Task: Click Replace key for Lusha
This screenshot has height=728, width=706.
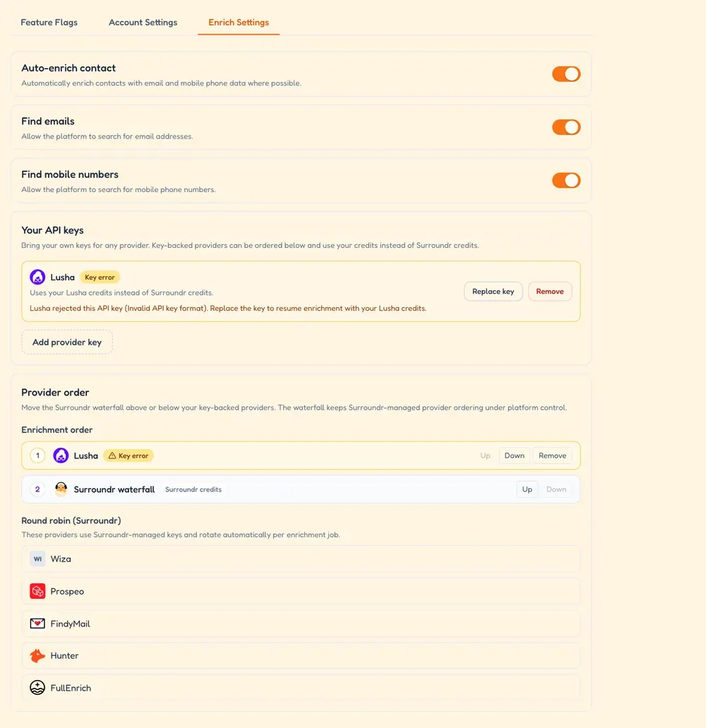Action: pos(493,292)
